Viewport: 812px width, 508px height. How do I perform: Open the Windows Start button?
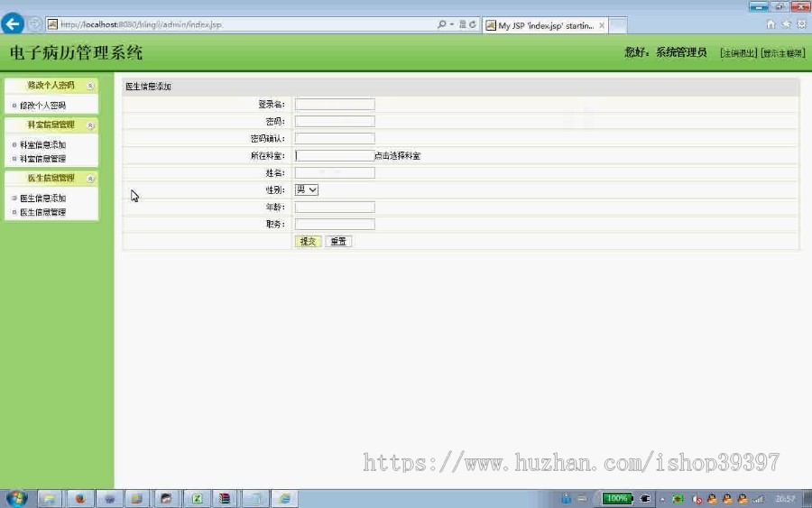pyautogui.click(x=16, y=499)
